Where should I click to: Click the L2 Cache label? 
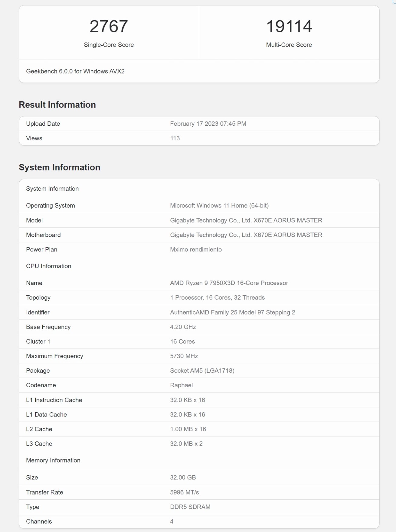[x=39, y=429]
